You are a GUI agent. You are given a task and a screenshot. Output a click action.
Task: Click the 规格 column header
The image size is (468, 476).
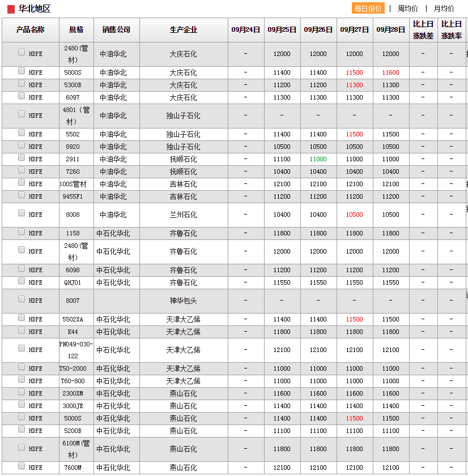click(76, 30)
